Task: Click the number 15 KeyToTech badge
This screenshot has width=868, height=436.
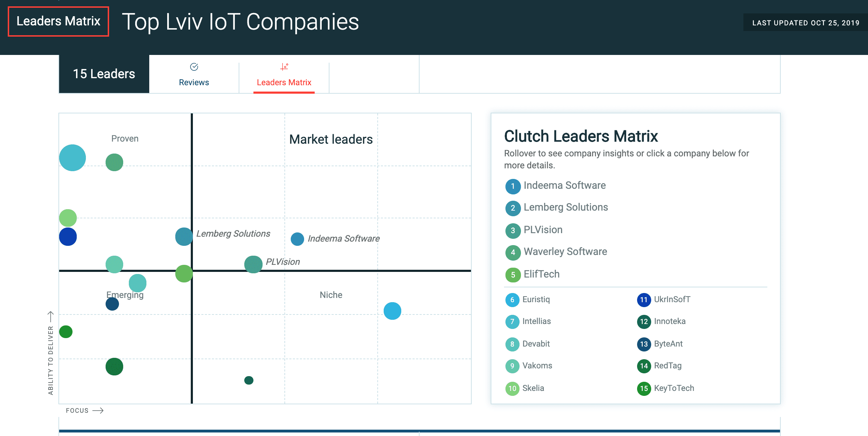Action: 644,388
